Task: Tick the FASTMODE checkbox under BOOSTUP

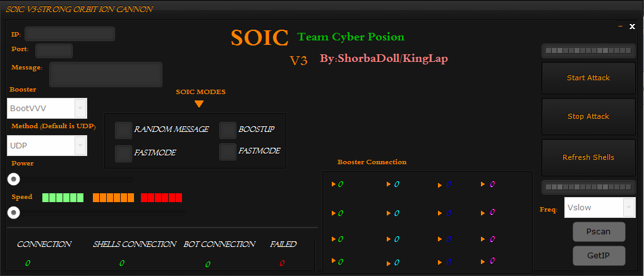Action: click(228, 152)
